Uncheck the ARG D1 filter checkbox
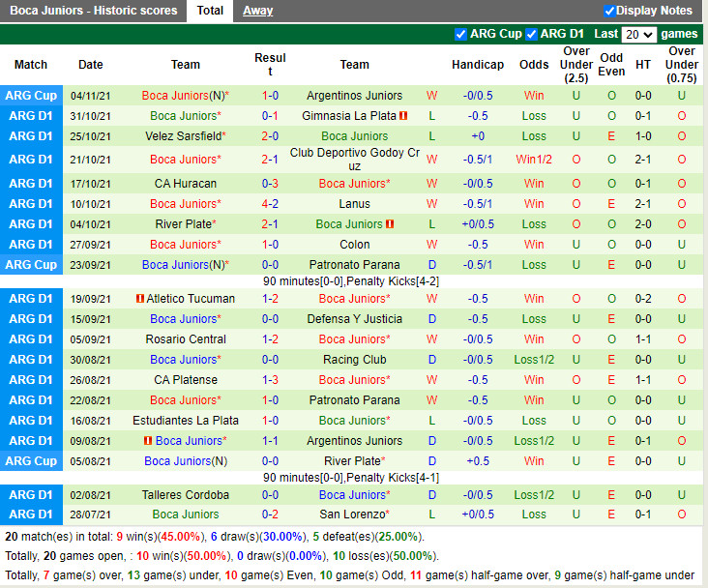The image size is (708, 588). pyautogui.click(x=531, y=34)
